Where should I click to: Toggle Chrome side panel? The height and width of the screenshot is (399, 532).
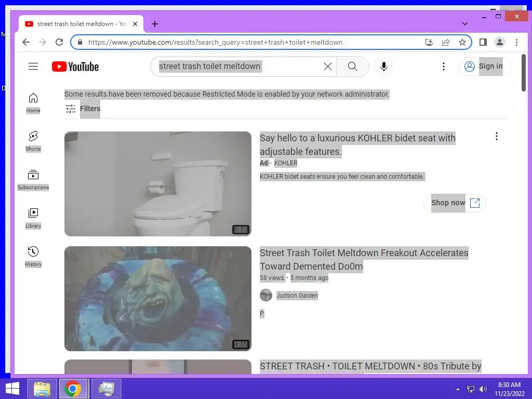pyautogui.click(x=483, y=42)
